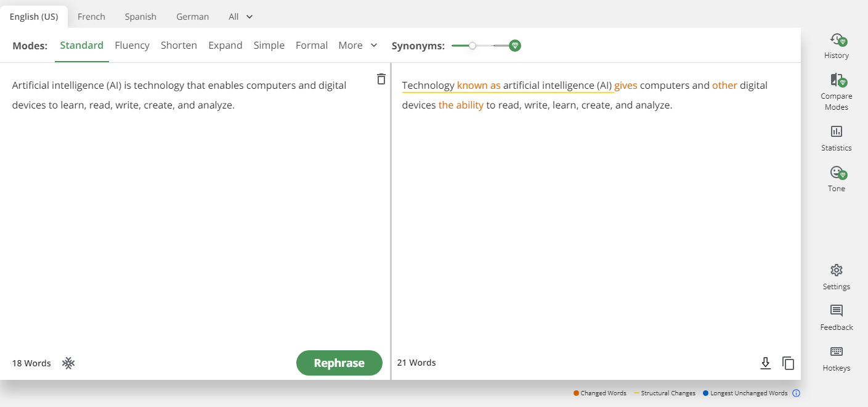Screen dimensions: 868x407
Task: Open the Feedback icon
Action: coord(836,311)
